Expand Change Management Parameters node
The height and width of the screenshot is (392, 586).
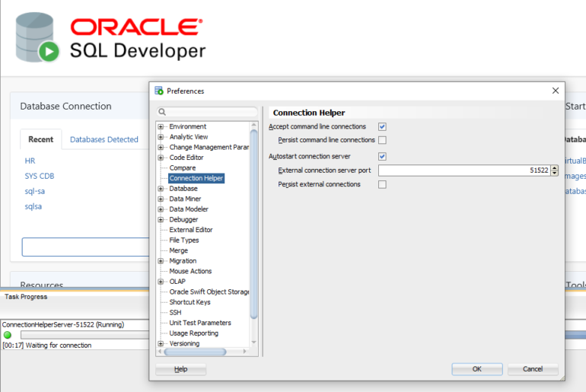161,147
